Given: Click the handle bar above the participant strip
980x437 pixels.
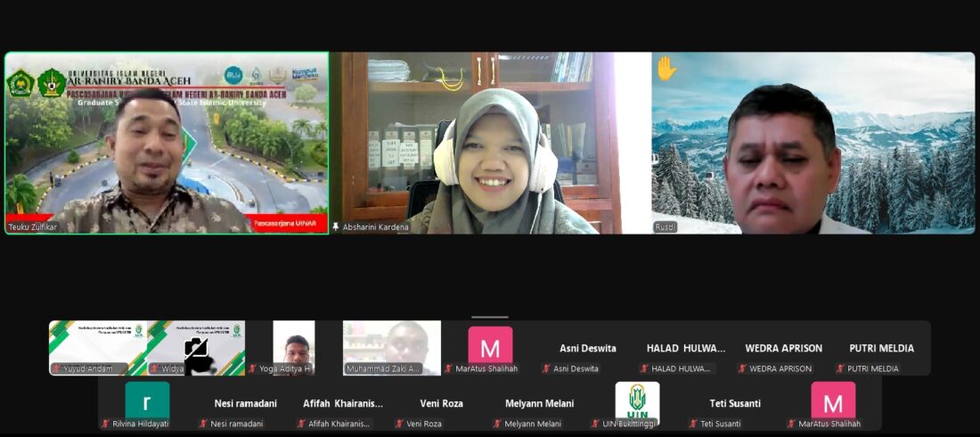Looking at the screenshot, I should tap(490, 317).
